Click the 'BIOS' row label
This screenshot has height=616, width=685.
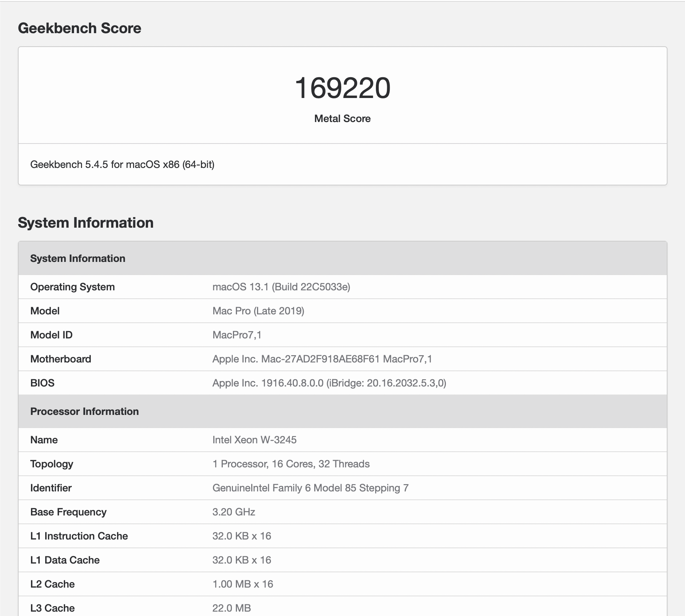(42, 383)
